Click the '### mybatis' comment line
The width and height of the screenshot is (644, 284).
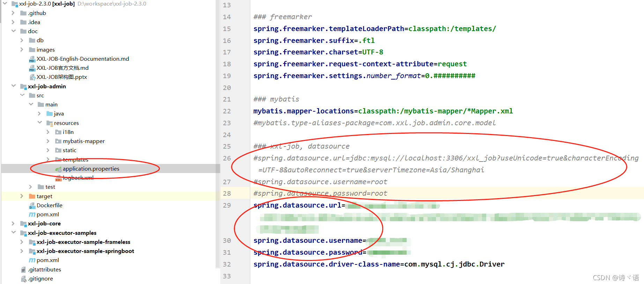click(276, 99)
